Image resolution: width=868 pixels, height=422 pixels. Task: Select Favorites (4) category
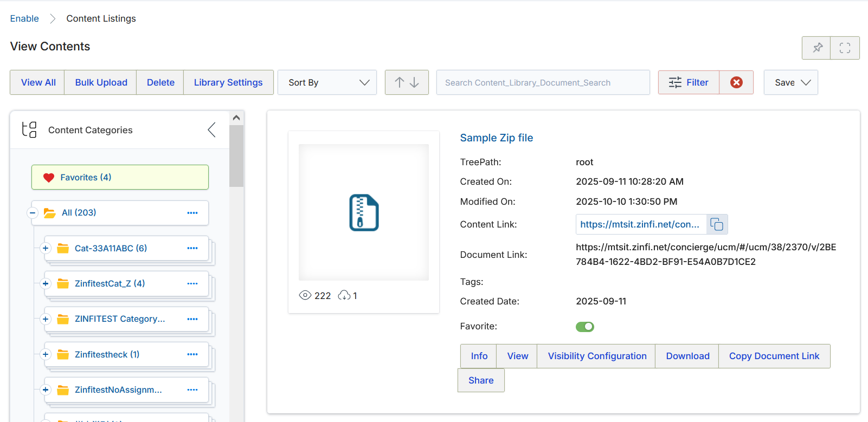coord(120,177)
